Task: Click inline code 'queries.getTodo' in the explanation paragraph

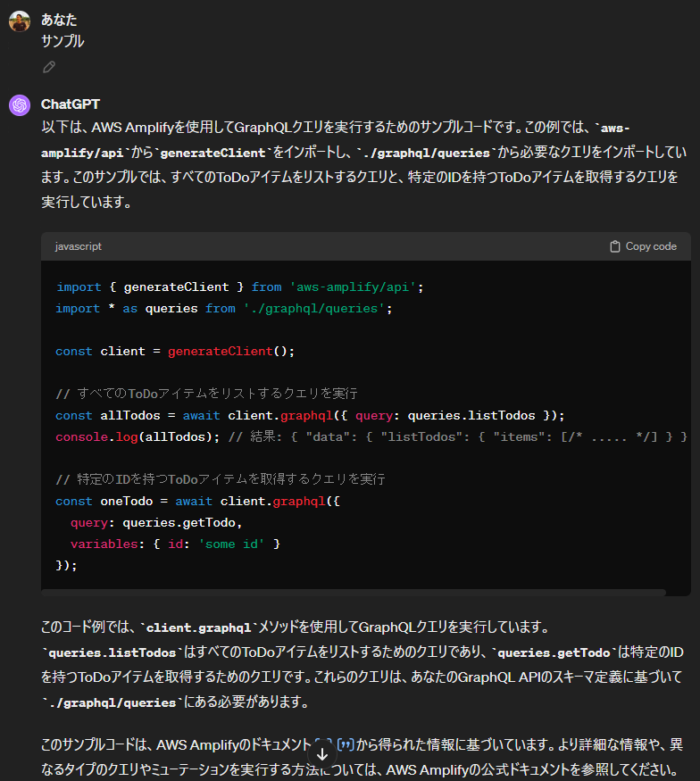Action: [554, 652]
